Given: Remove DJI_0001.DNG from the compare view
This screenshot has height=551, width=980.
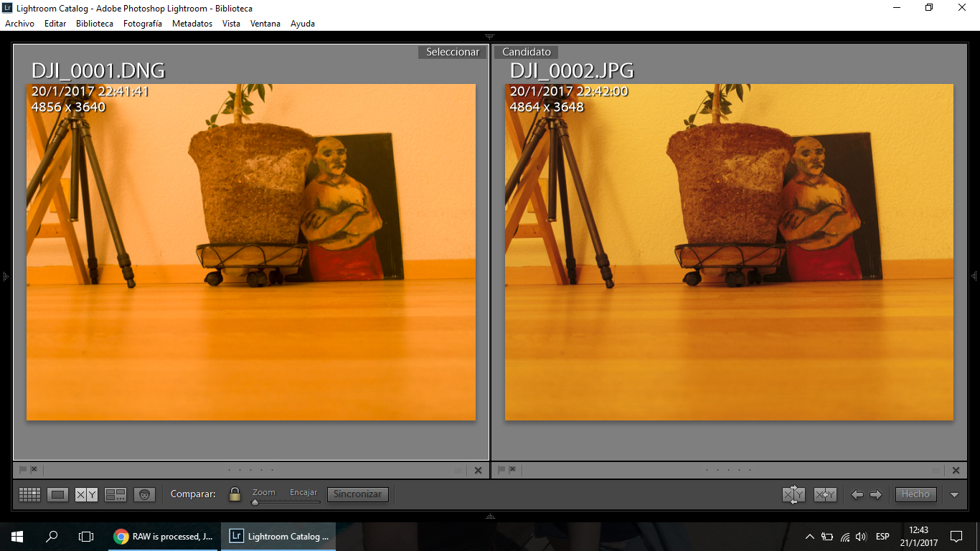Looking at the screenshot, I should [479, 471].
